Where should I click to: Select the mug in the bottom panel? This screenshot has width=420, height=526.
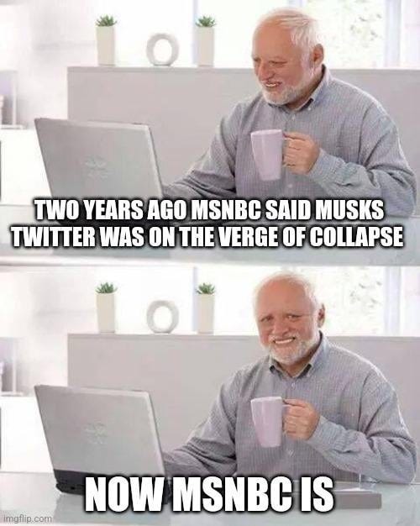click(x=267, y=422)
